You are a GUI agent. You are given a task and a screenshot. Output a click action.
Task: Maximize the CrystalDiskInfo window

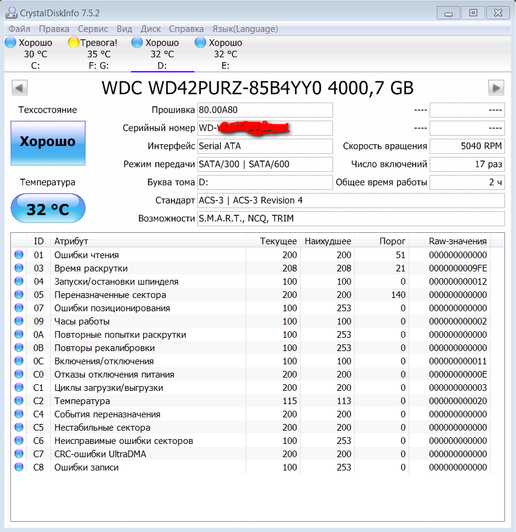(x=473, y=13)
